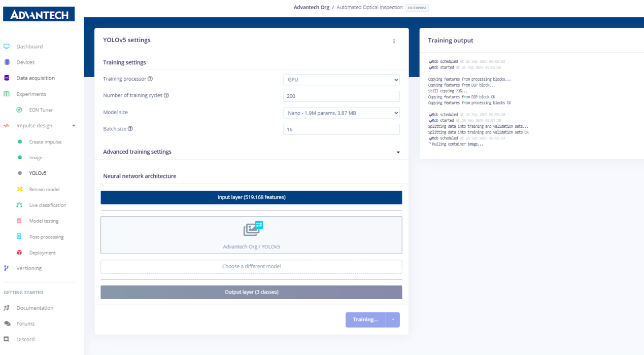Image resolution: width=644 pixels, height=355 pixels.
Task: Click the Live classification icon
Action: coord(19,205)
